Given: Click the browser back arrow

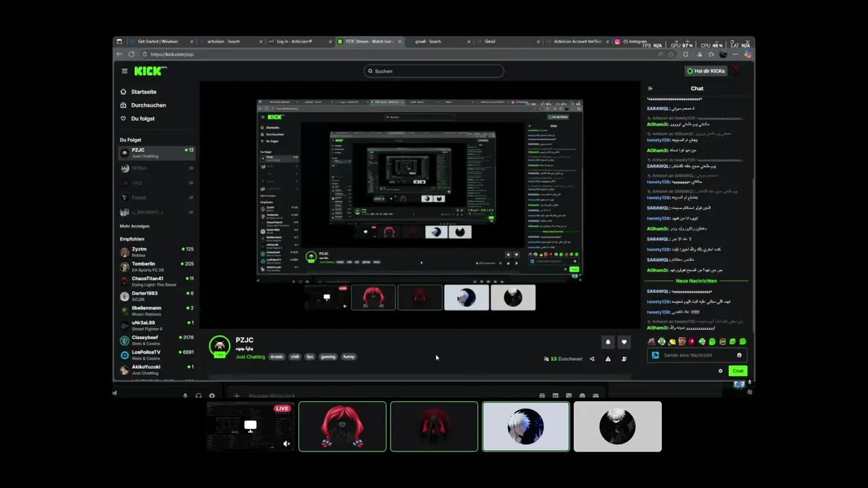Looking at the screenshot, I should pyautogui.click(x=119, y=54).
